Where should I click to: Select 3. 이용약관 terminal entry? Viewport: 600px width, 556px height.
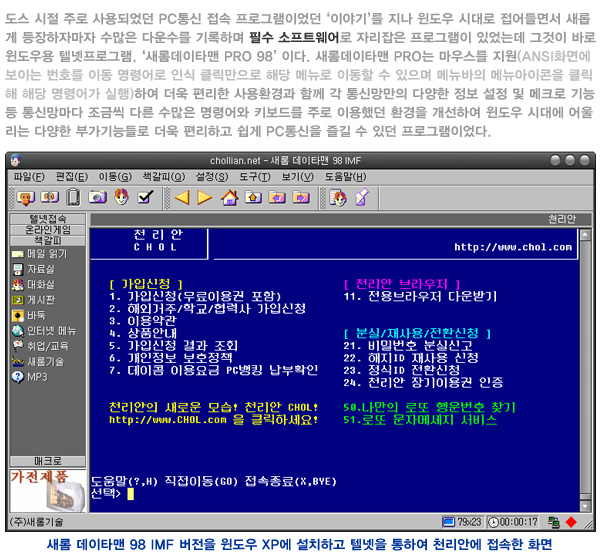click(143, 321)
